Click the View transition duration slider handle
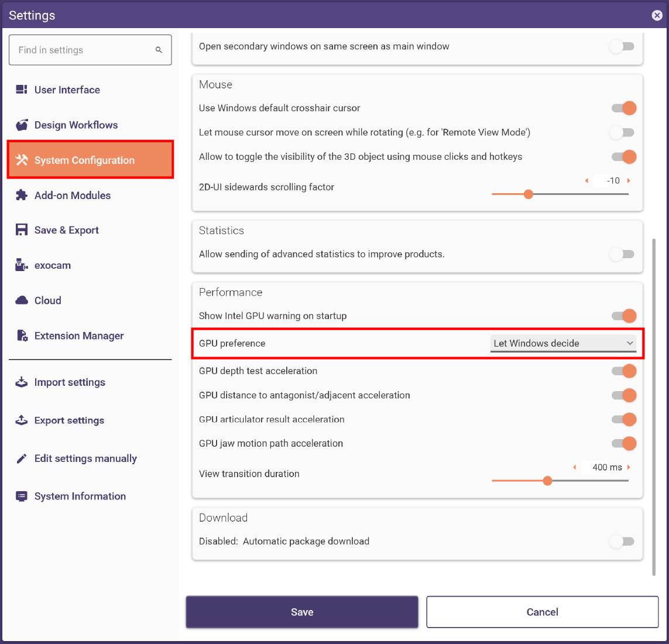Screen dimensions: 669x644 547,481
